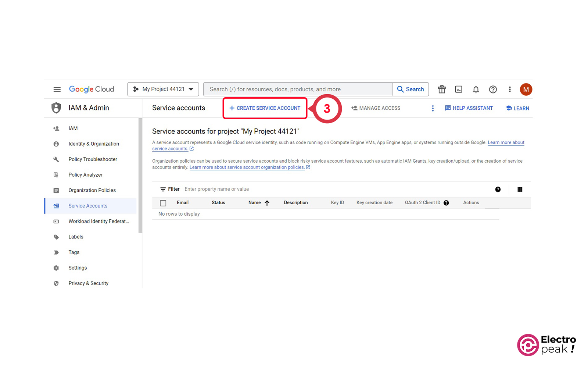Click the Policy Analyzer document icon
This screenshot has height=368, width=588.
pos(56,175)
